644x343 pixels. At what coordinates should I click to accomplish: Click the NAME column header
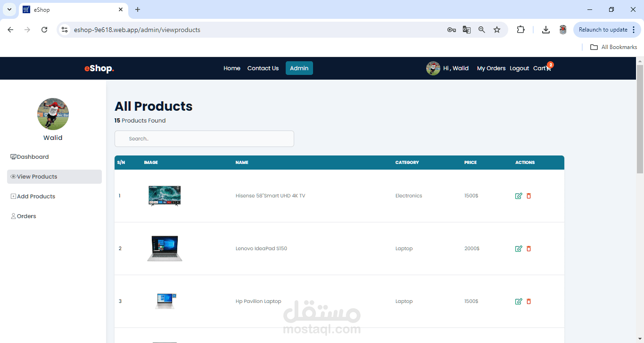(x=242, y=163)
